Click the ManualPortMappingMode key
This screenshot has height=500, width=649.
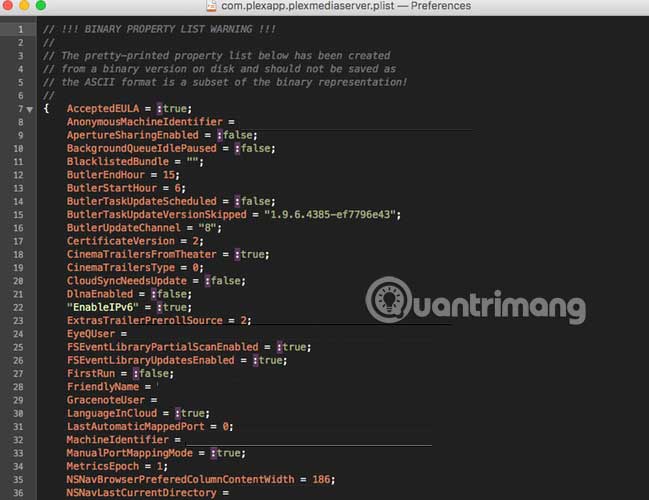130,453
